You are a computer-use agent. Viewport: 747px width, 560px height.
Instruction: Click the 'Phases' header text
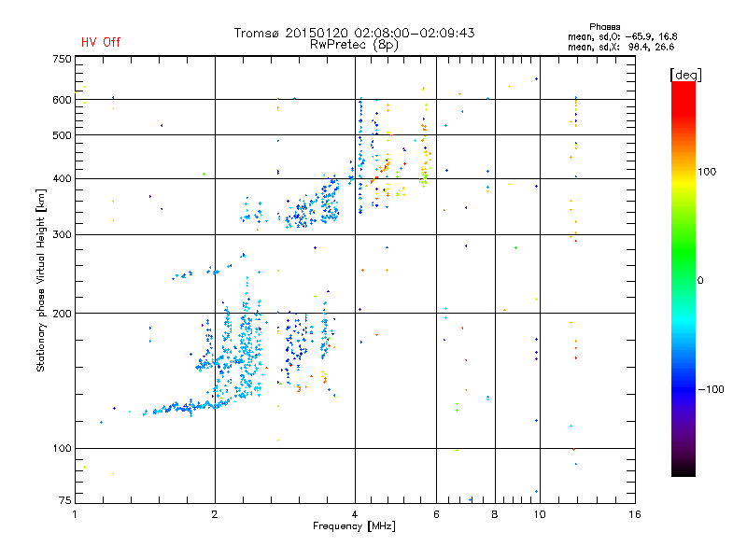[604, 27]
